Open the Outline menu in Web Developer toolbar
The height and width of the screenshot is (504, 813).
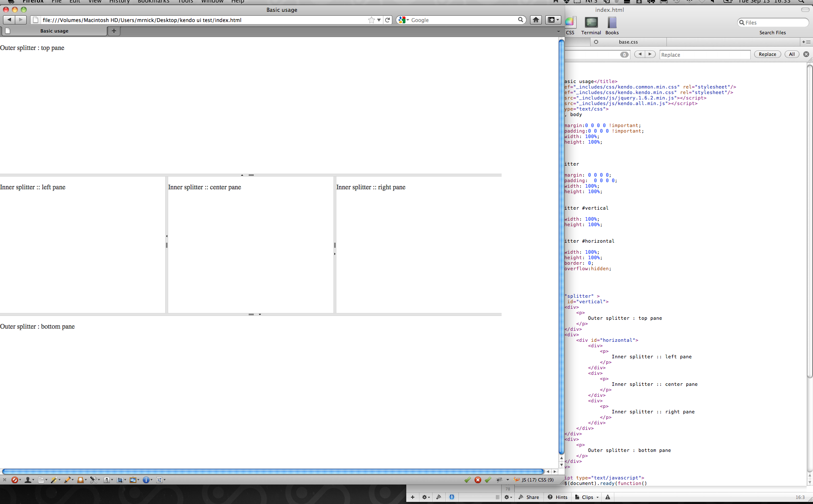108,480
